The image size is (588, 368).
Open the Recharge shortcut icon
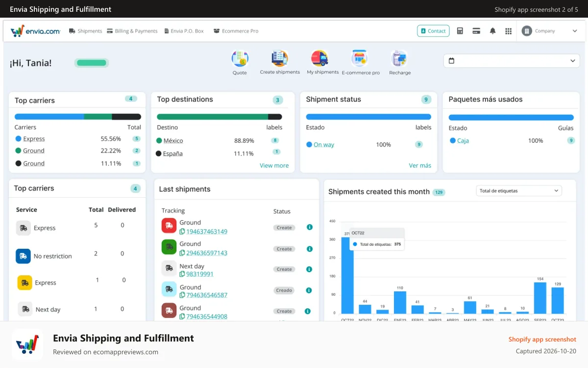(399, 59)
